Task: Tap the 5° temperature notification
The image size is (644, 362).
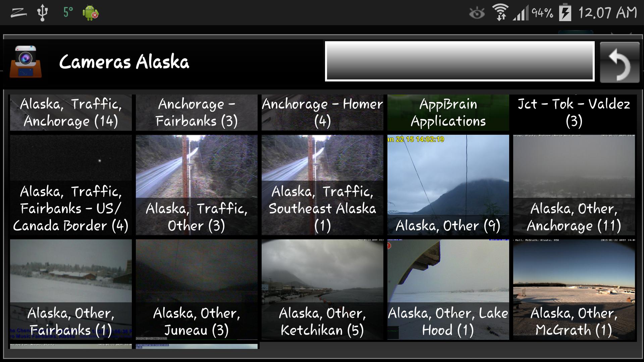Action: click(x=68, y=12)
